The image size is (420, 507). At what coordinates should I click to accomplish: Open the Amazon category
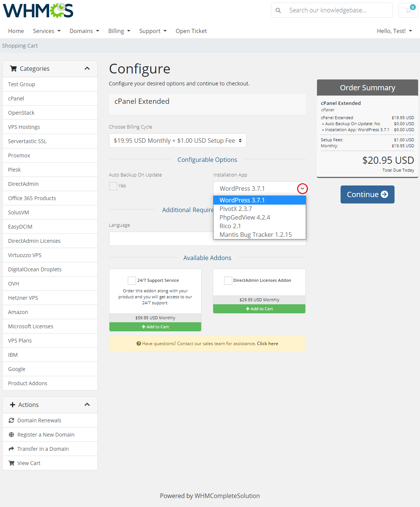click(50, 312)
